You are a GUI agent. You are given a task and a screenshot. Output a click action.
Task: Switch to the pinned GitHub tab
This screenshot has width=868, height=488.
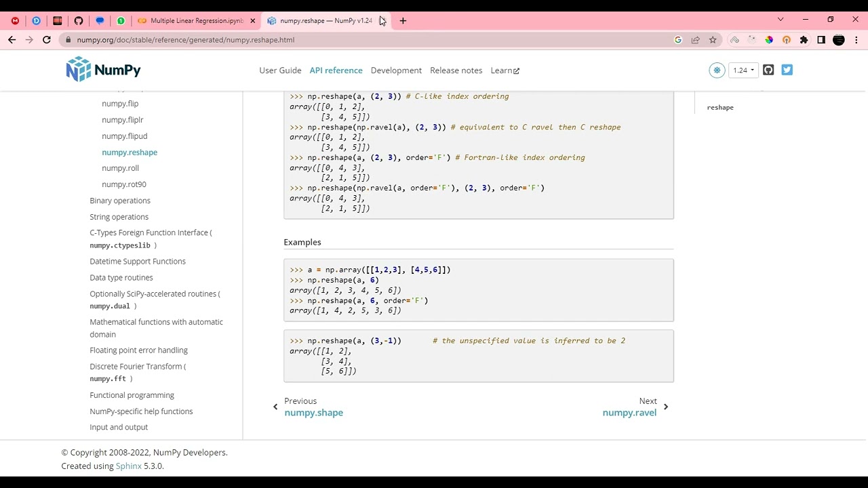click(x=79, y=20)
